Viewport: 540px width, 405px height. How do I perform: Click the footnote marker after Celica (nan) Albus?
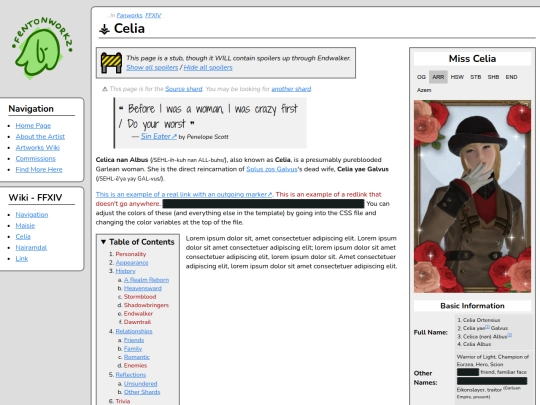[x=510, y=335]
